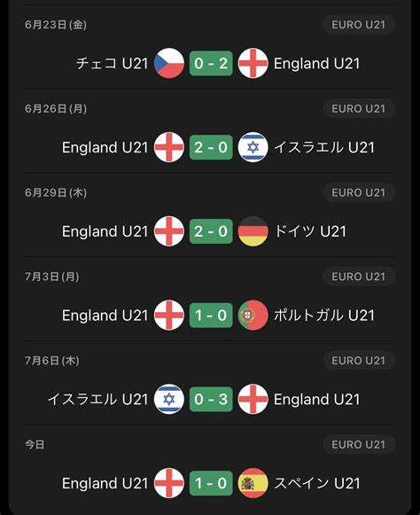420x515 pixels.
Task: Open the 2 - 0 score against Germany U21
Action: coord(211,231)
